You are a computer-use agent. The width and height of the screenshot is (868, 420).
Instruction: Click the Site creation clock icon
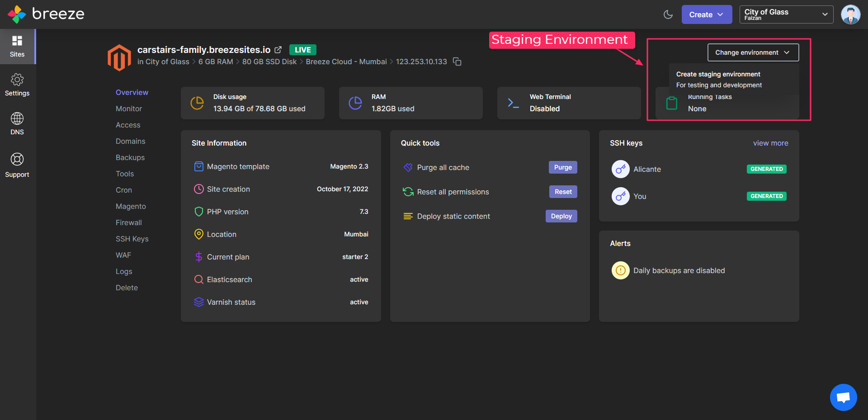tap(199, 189)
